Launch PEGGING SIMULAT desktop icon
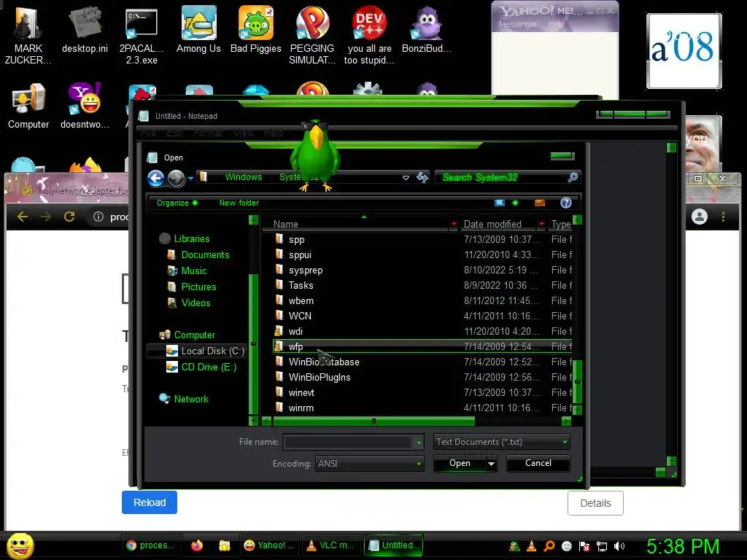The image size is (747, 560). pyautogui.click(x=312, y=34)
